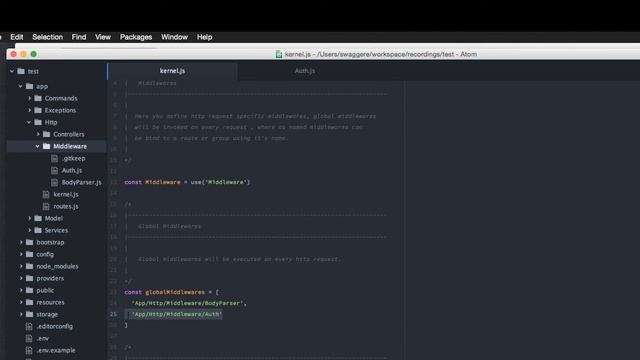Image resolution: width=640 pixels, height=360 pixels.
Task: Switch to the kernel.js tab
Action: coord(172,71)
